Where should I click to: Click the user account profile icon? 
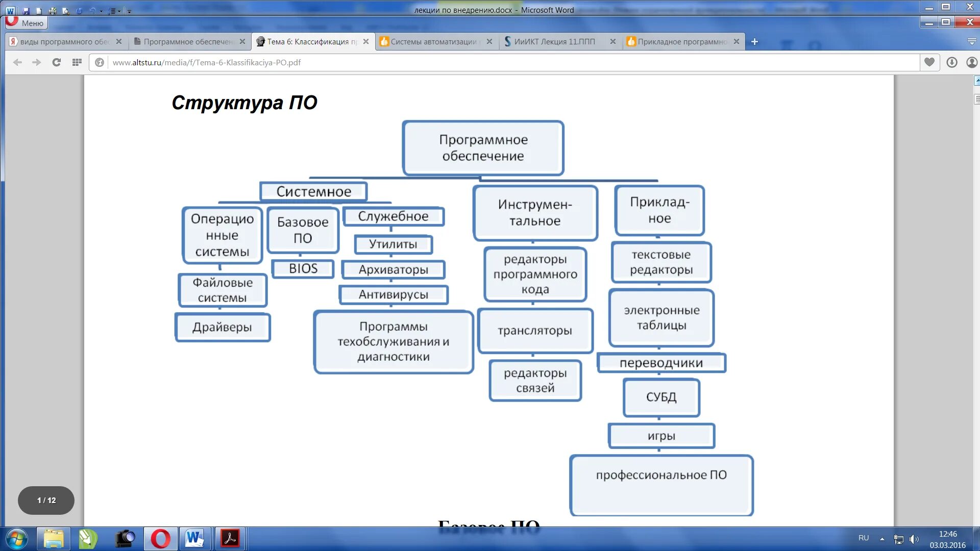click(x=971, y=62)
